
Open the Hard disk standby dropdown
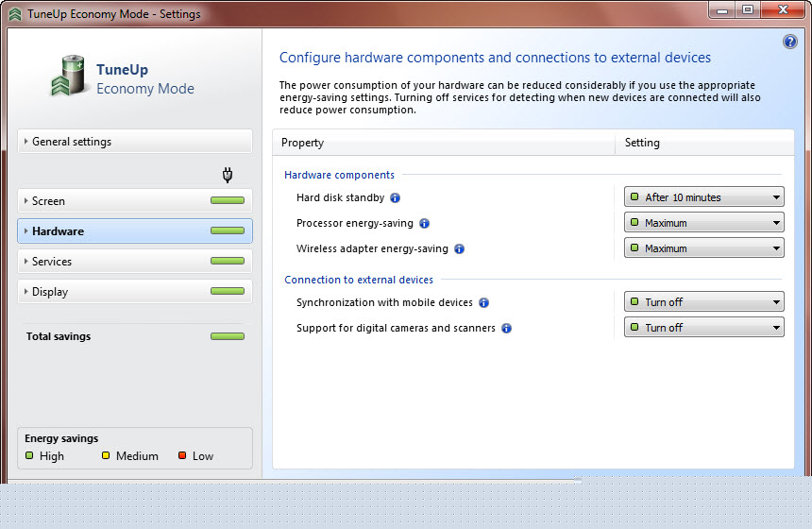coord(703,197)
